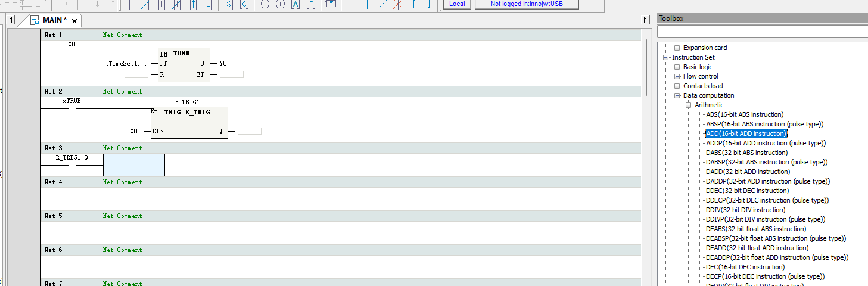Click the blue down arrow icon
The image size is (868, 286).
429,4
